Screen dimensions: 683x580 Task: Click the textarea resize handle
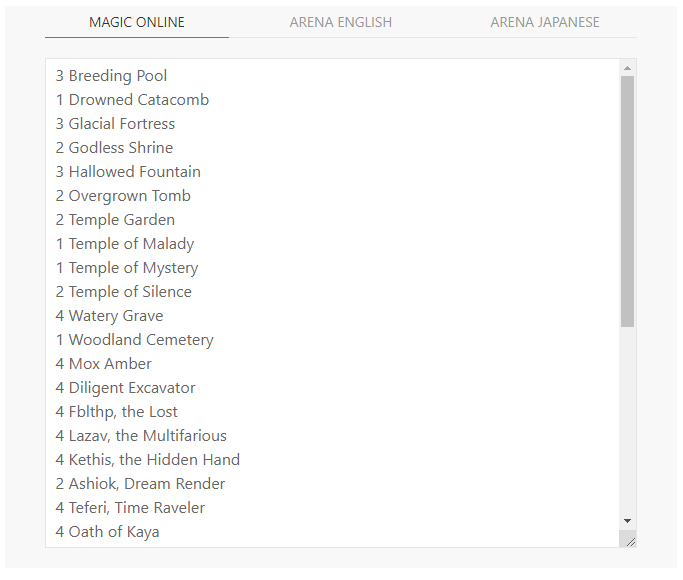tap(630, 541)
